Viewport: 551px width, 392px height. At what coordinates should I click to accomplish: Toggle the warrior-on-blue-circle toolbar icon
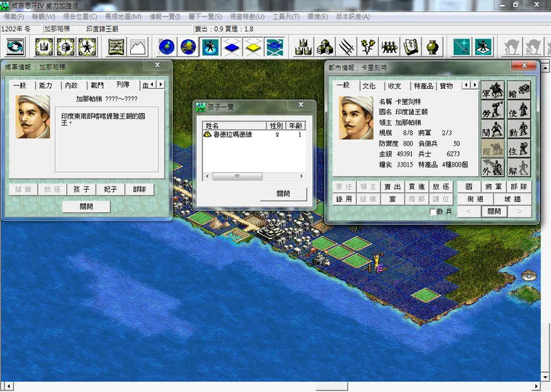[x=210, y=47]
